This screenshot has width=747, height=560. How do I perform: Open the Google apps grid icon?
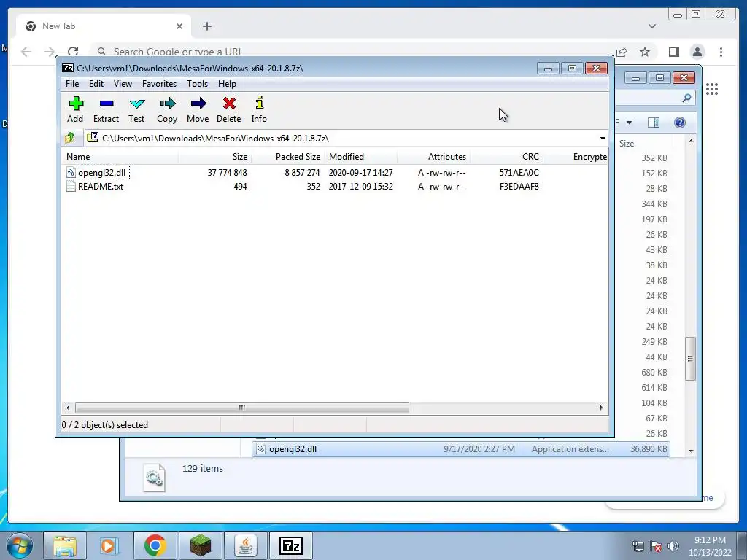712,89
